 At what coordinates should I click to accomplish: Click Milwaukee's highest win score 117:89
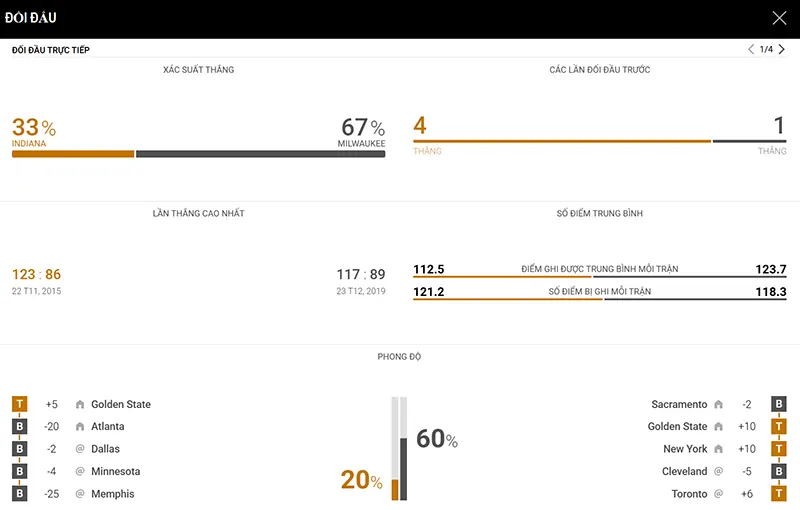pos(360,275)
